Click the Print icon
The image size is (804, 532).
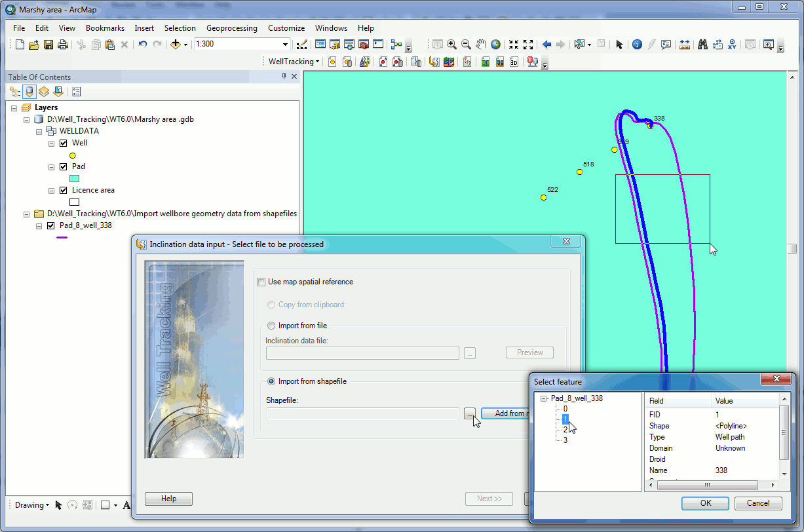(63, 45)
